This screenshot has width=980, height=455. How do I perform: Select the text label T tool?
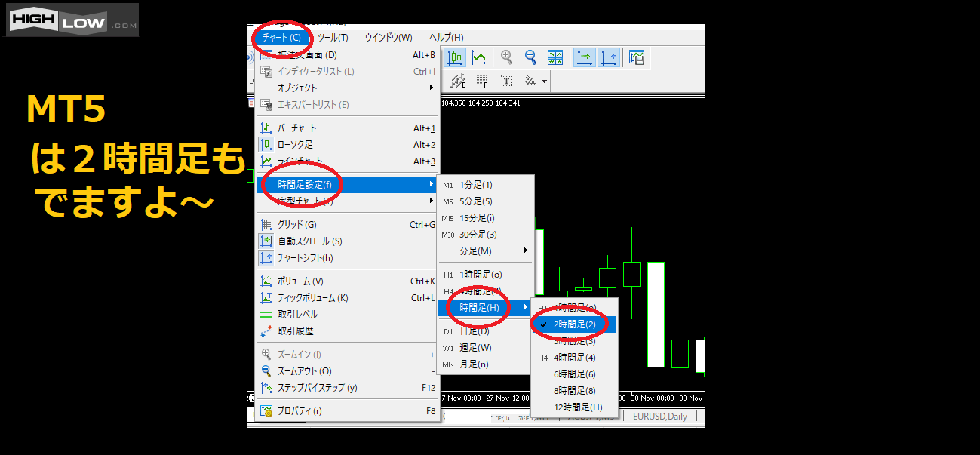(x=506, y=81)
